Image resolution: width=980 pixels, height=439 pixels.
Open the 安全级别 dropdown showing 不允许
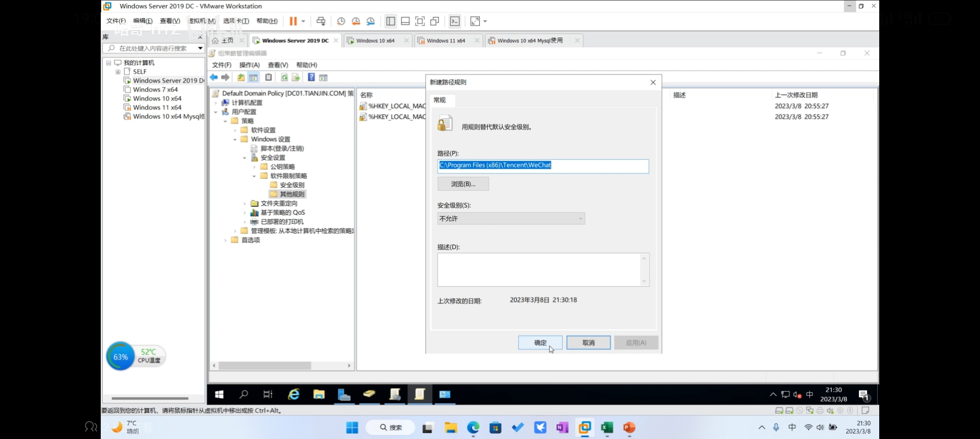pos(511,218)
